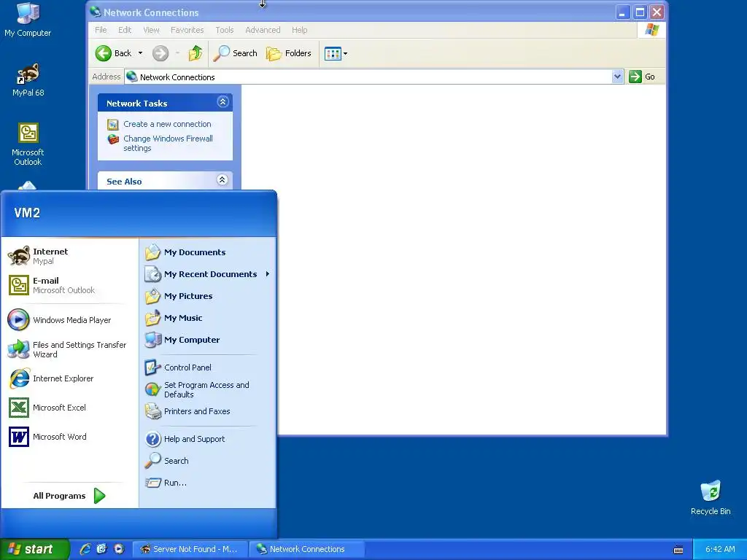Click the Windows flag logo in Network Connections

pos(651,30)
